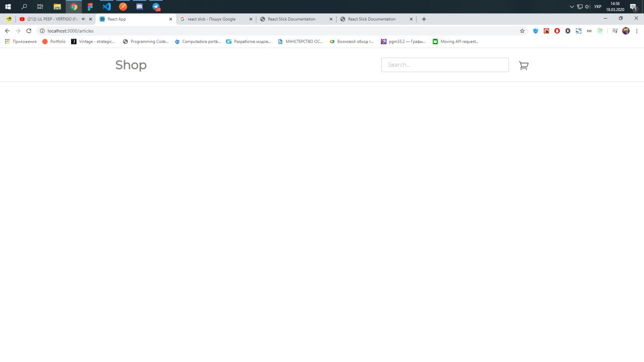Image resolution: width=644 pixels, height=362 pixels.
Task: Open Postman from the taskbar
Action: 123,7
